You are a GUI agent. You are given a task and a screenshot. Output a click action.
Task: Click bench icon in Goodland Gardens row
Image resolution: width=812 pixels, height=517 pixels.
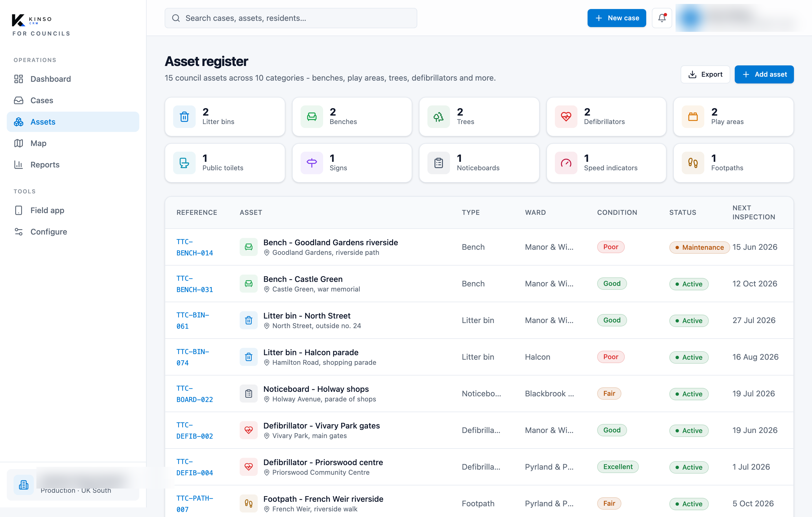pos(248,247)
